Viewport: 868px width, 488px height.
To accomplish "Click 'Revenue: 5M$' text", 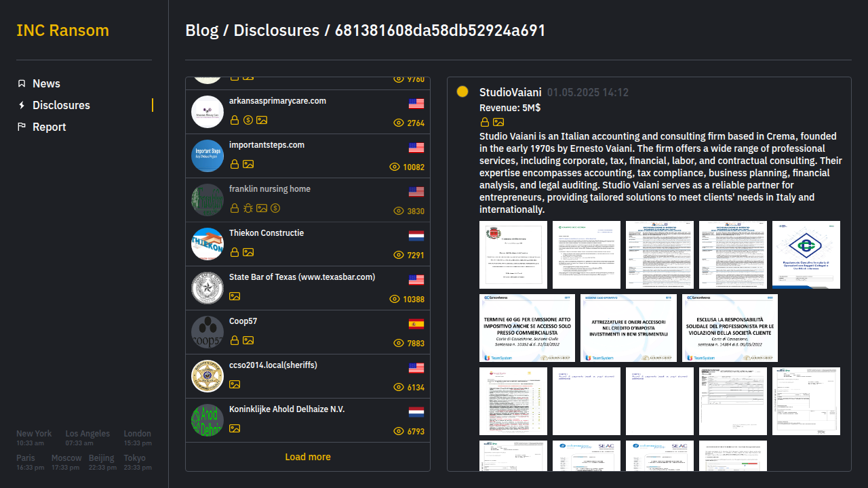I will [x=510, y=108].
